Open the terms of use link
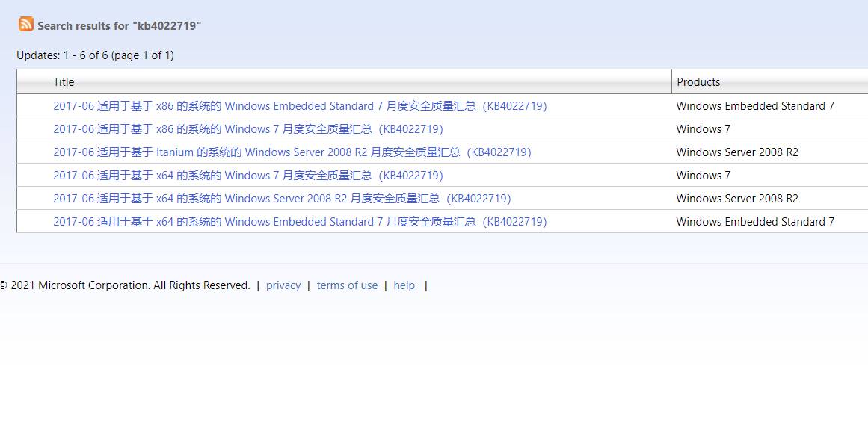Image resolution: width=868 pixels, height=440 pixels. [x=347, y=285]
